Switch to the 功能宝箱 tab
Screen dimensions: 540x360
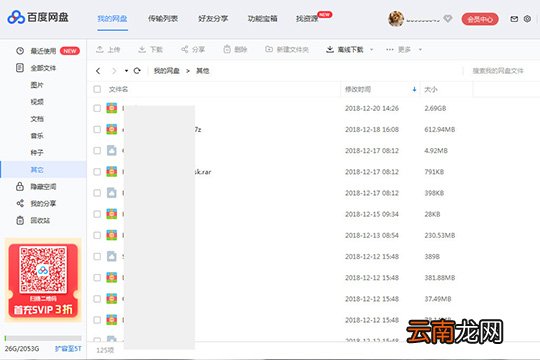click(262, 19)
